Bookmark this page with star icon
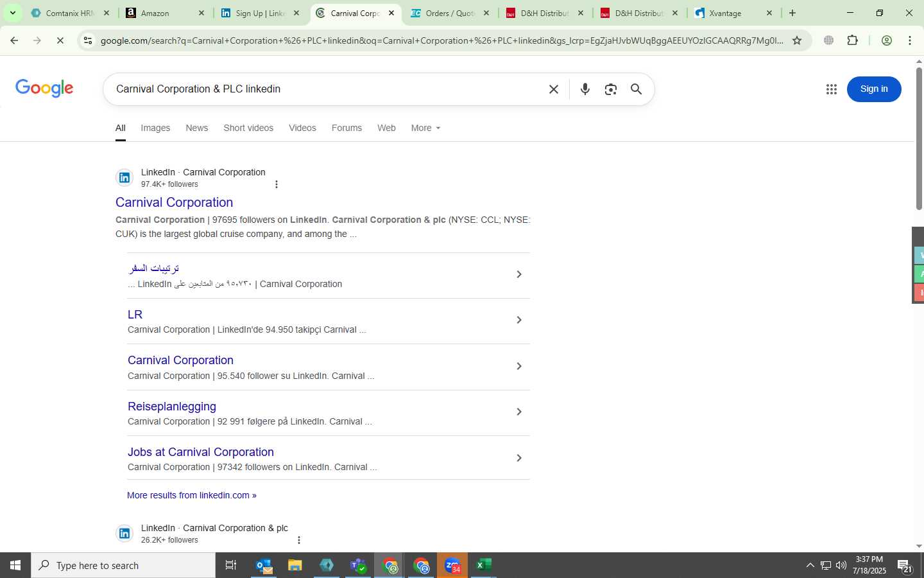Image resolution: width=924 pixels, height=578 pixels. 797,40
